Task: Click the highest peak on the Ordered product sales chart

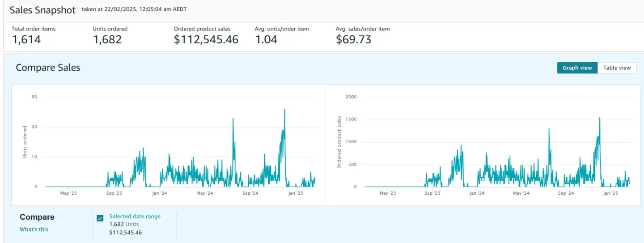Action: click(x=599, y=118)
